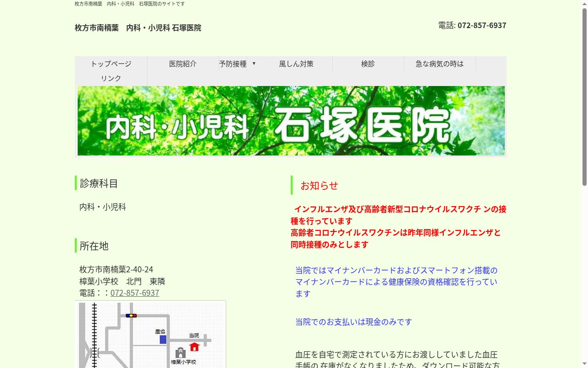Click the お知らせ heading
This screenshot has height=368, width=588.
[x=319, y=185]
